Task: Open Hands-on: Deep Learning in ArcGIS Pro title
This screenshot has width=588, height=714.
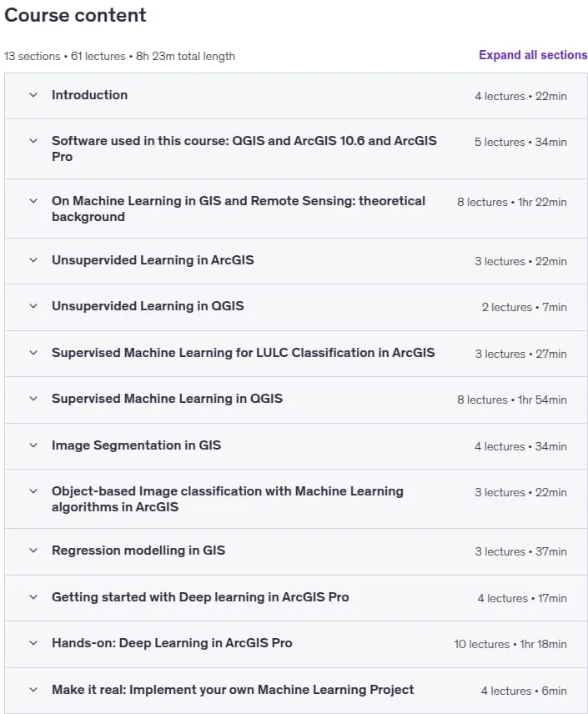Action: [172, 643]
